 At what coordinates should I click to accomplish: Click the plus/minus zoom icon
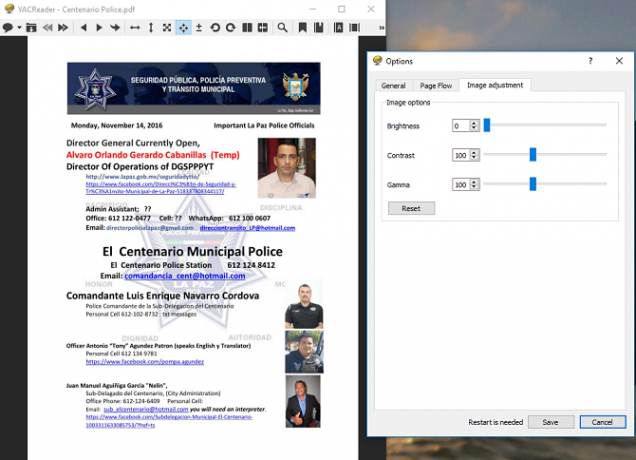pyautogui.click(x=199, y=28)
